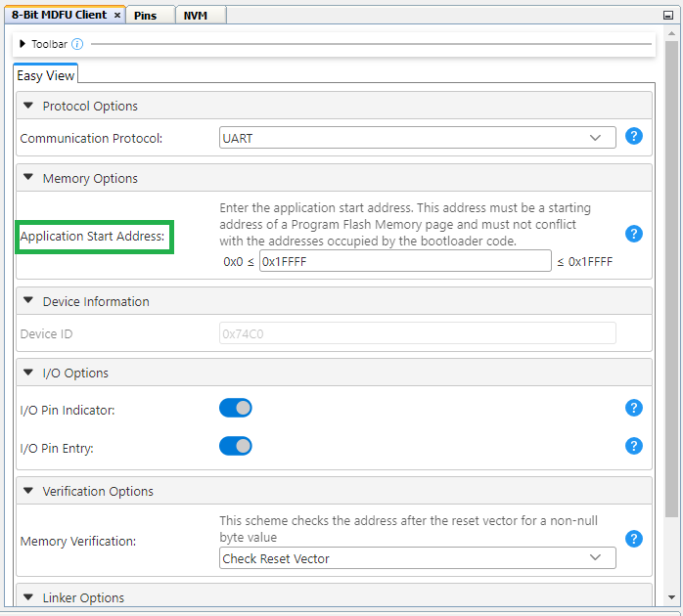Disable the I/O Pin Entry switch
This screenshot has height=616, width=683.
(236, 446)
